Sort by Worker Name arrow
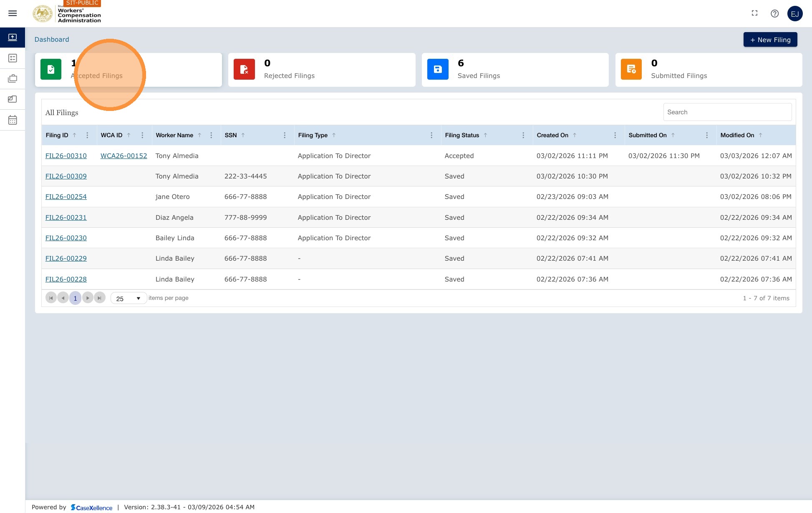 tap(199, 135)
